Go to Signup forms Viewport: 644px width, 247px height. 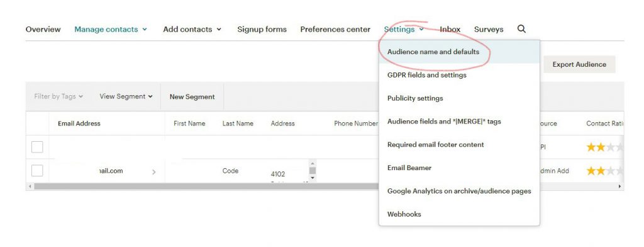(x=262, y=29)
